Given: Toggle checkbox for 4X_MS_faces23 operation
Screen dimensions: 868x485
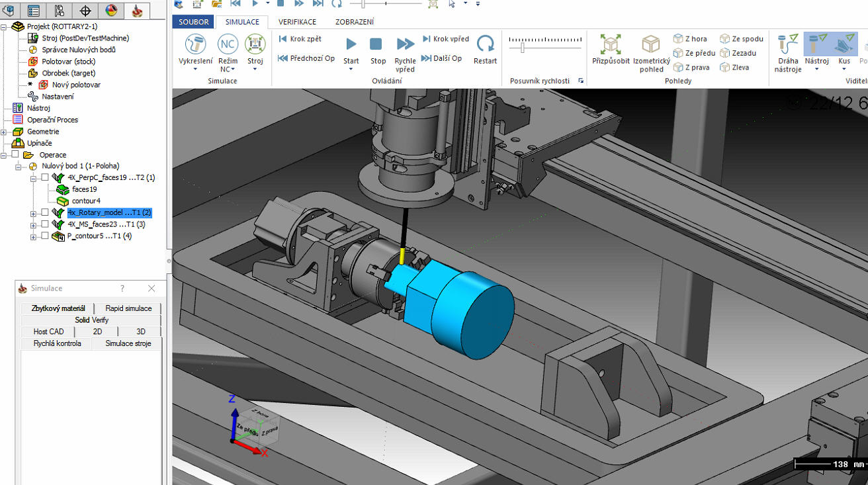Looking at the screenshot, I should click(45, 224).
